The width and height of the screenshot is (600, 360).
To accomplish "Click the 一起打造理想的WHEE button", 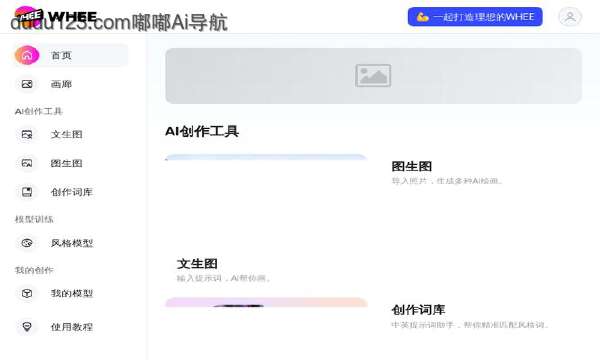I will tap(475, 17).
